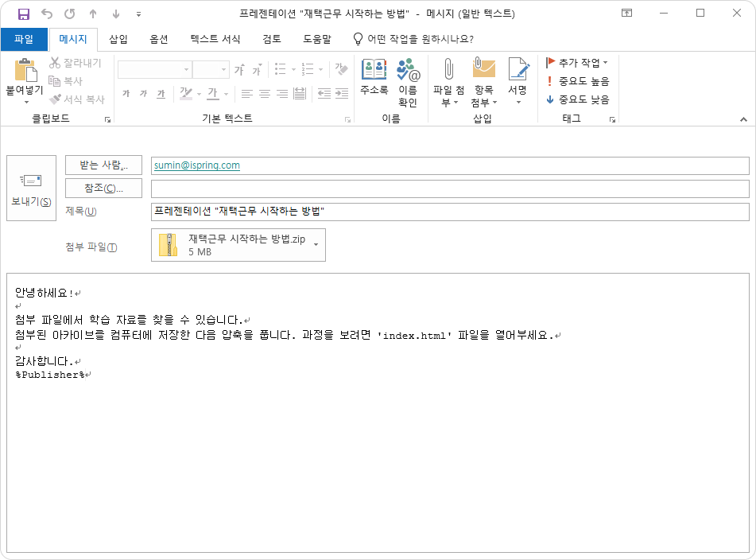Open the Ribbon Display Options button
Viewport: 756px width, 560px height.
[x=626, y=14]
